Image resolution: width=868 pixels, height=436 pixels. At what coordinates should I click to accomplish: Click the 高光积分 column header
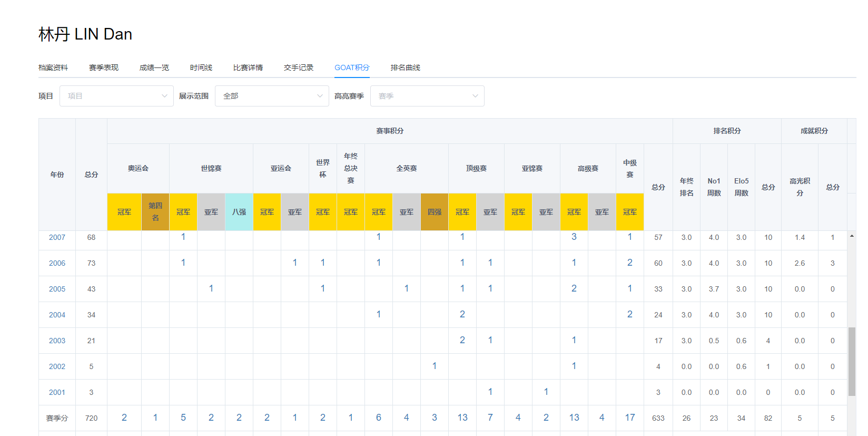coord(800,187)
